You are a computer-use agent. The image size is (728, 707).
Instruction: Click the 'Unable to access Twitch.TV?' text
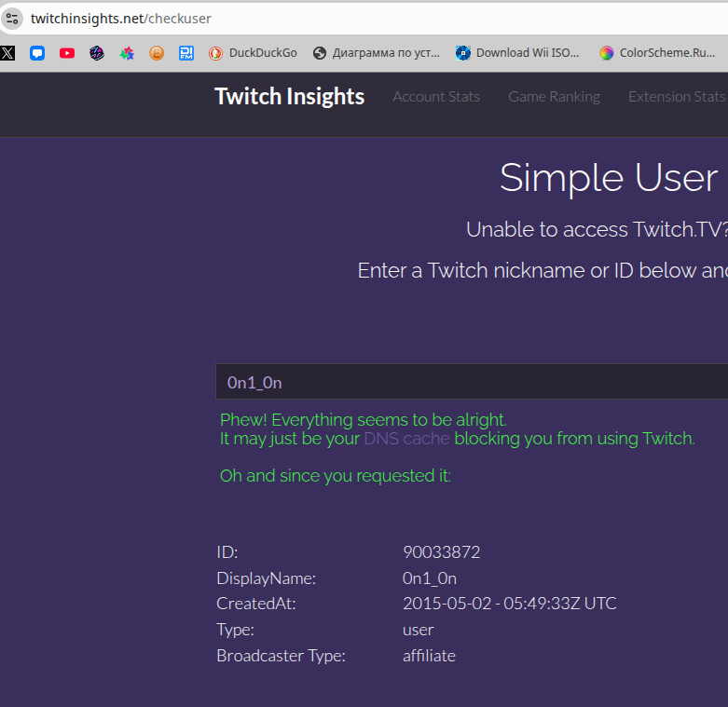click(x=597, y=229)
